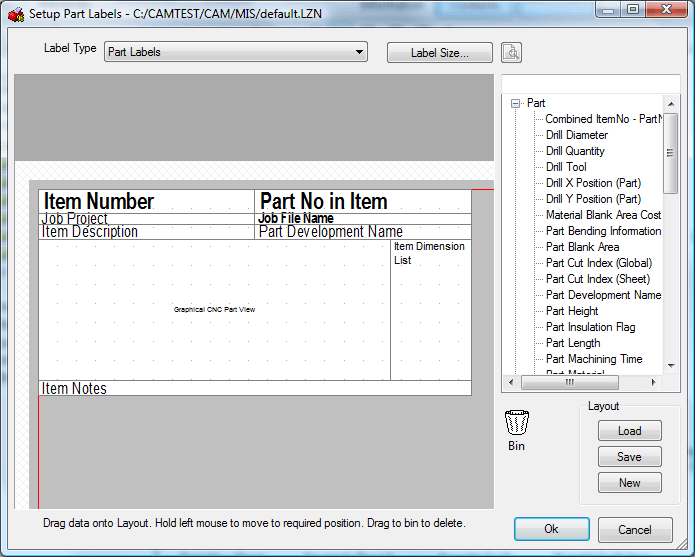695x557 pixels.
Task: Cancel the label setup dialog
Action: coord(635,530)
